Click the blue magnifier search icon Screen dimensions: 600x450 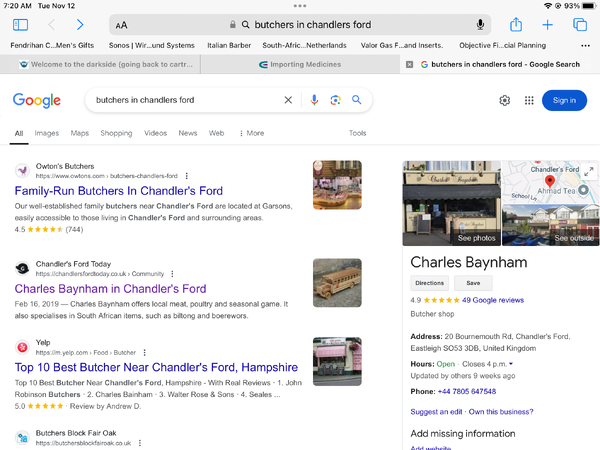pyautogui.click(x=357, y=100)
